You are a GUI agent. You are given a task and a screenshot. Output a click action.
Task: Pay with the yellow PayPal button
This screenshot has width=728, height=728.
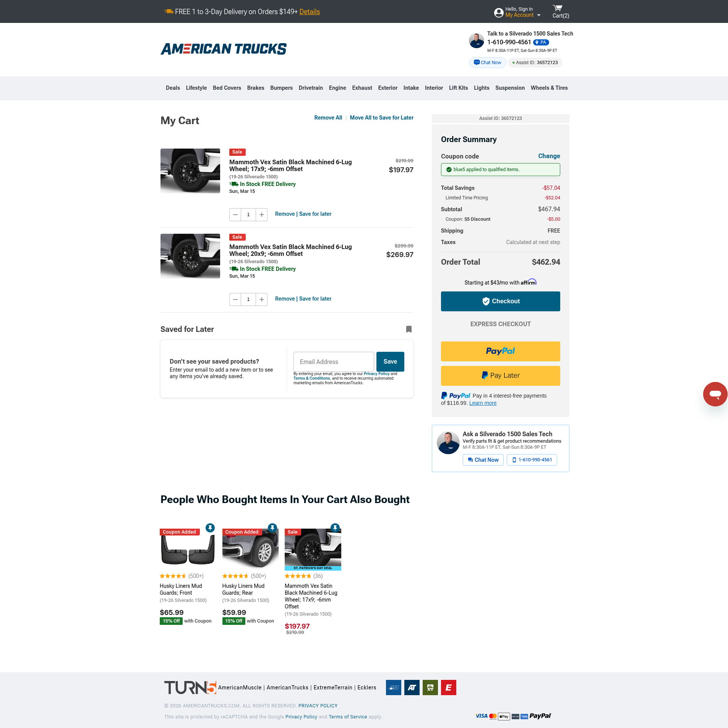[500, 351]
